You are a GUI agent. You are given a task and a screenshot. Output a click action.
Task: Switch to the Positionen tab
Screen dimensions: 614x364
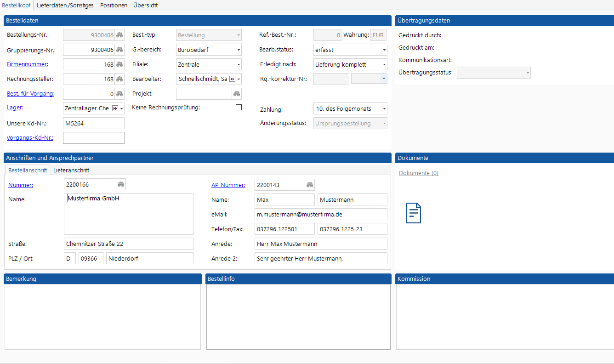114,5
